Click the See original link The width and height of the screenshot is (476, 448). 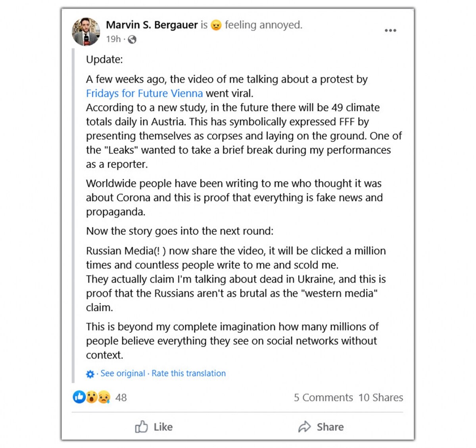(x=123, y=373)
